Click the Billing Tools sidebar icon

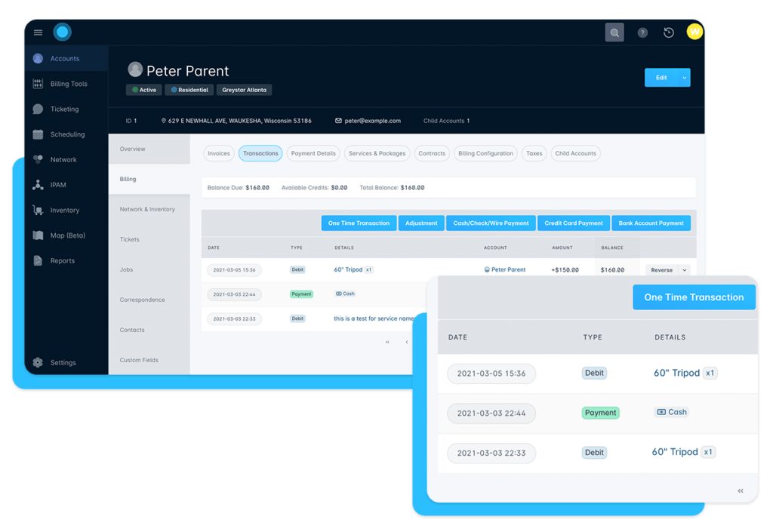pos(38,84)
